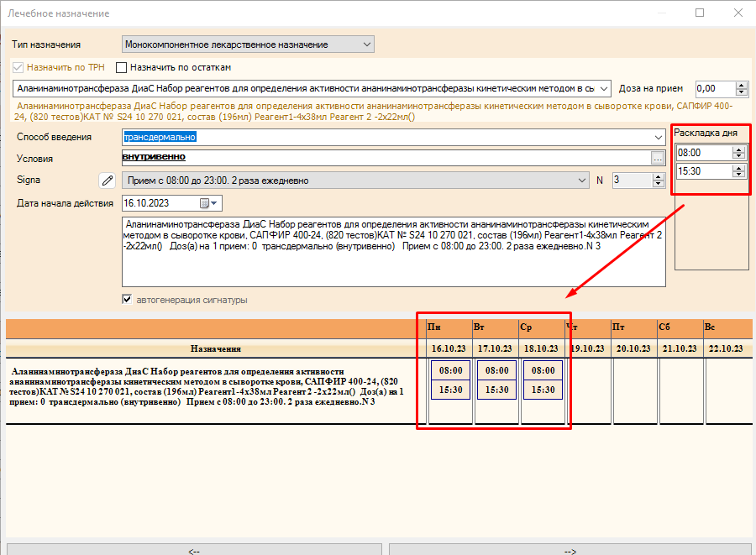The image size is (756, 555).
Task: Click the Сб column header
Action: point(680,327)
